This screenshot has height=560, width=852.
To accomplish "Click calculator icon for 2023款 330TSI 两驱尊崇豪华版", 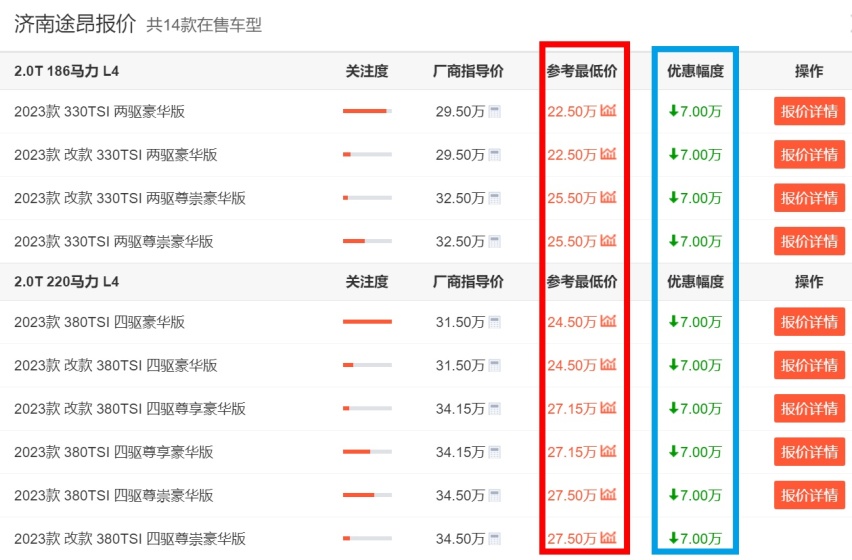I will (494, 241).
